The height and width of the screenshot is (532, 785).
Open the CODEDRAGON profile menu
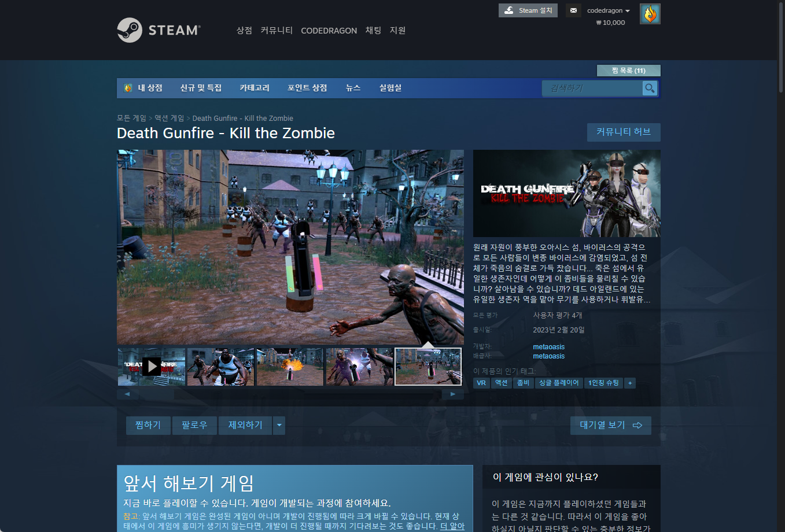[329, 31]
